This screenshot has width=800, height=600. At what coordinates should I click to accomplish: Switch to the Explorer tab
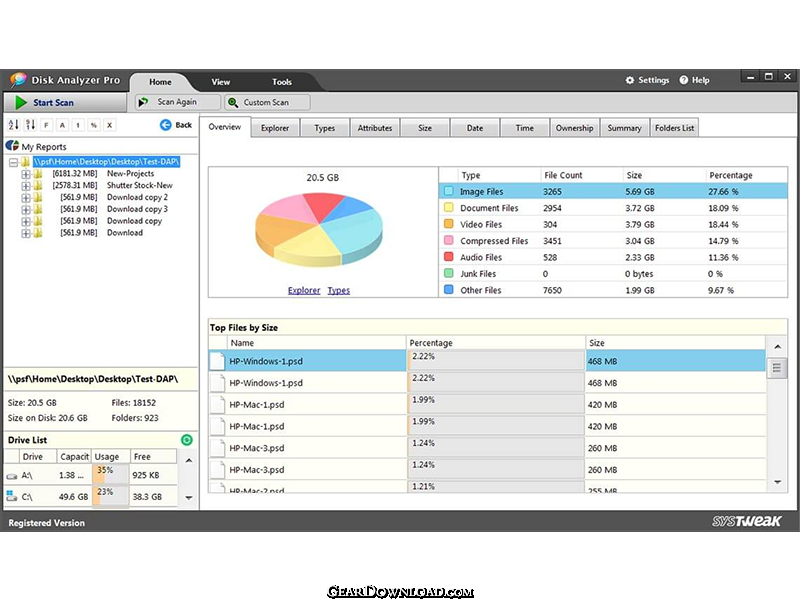click(x=275, y=128)
